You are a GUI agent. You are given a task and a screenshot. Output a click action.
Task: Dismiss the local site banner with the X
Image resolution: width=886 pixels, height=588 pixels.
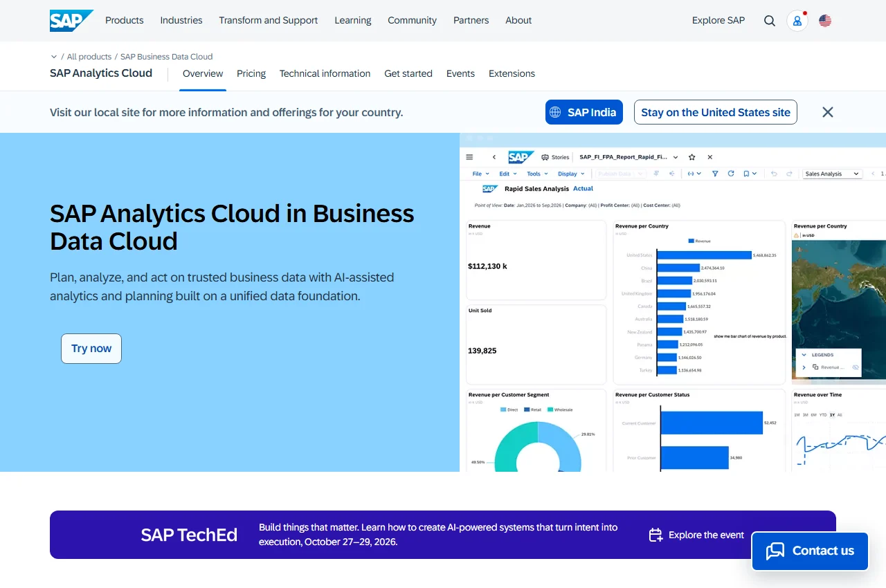828,112
